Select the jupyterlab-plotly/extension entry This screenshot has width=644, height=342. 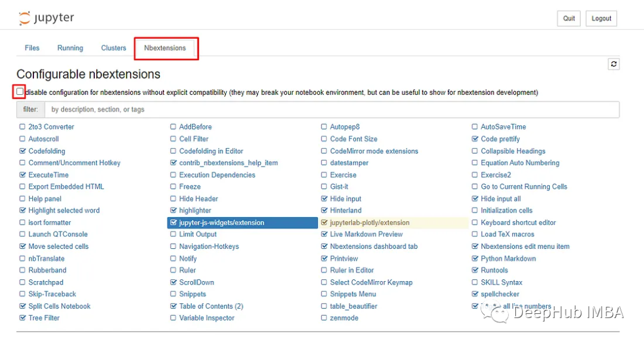pyautogui.click(x=394, y=223)
